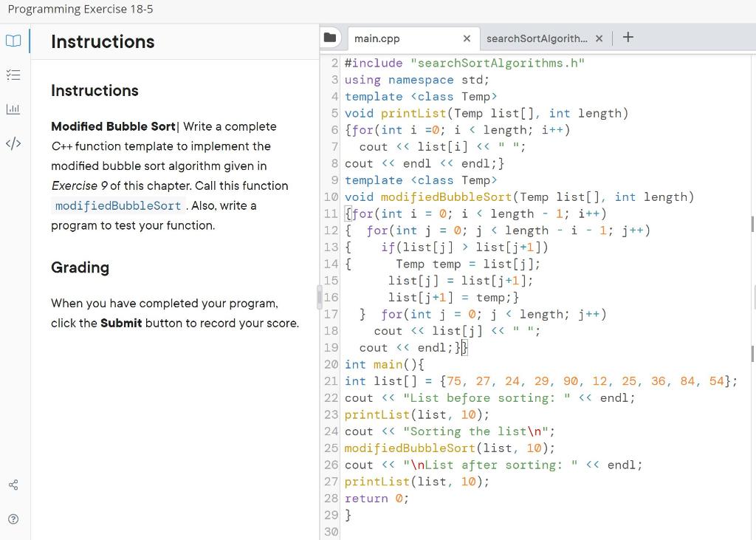Click "List before sorting: " string on line 22
756x540 pixels.
487,398
